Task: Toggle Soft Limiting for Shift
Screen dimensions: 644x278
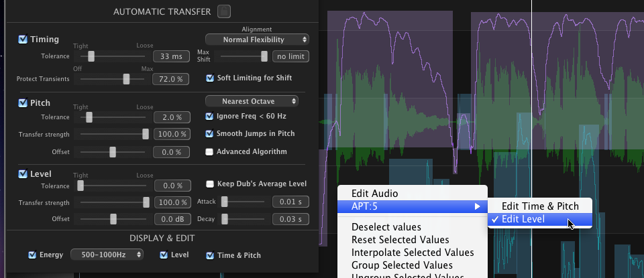Action: pyautogui.click(x=210, y=78)
